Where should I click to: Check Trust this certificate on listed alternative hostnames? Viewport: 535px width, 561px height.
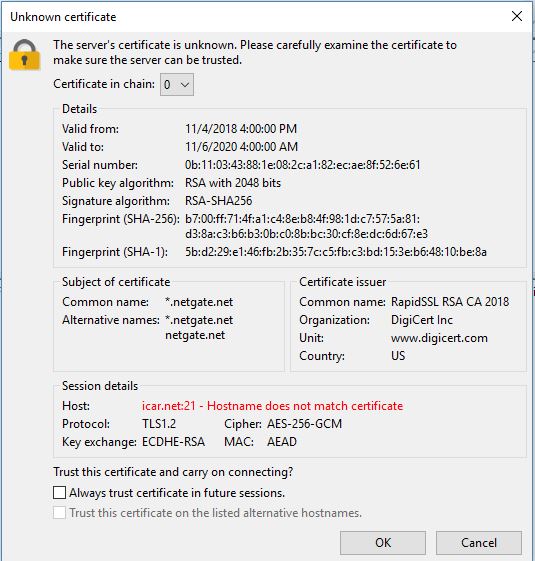59,512
